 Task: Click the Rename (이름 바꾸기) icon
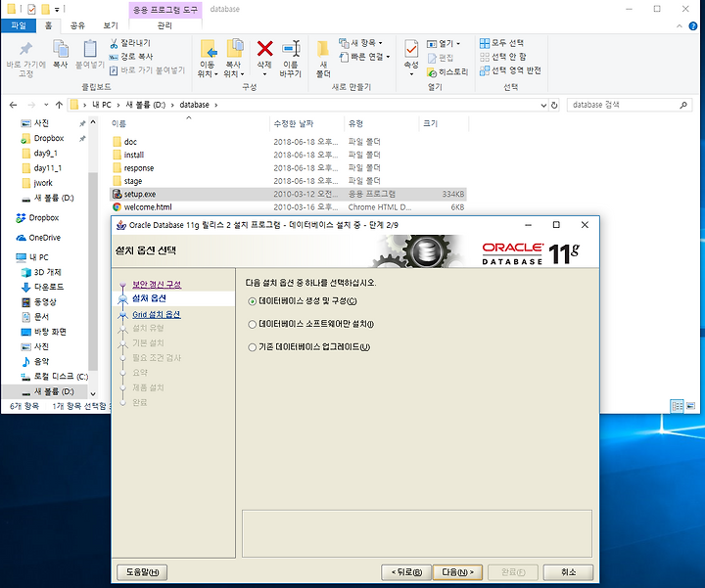point(291,49)
